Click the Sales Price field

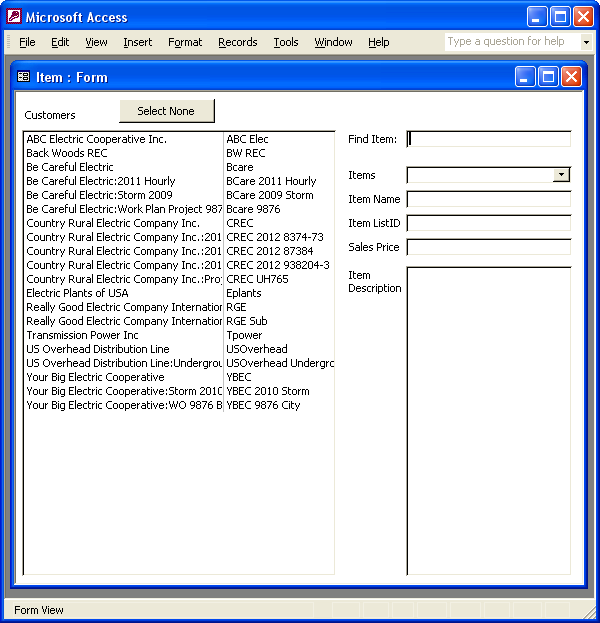point(489,247)
